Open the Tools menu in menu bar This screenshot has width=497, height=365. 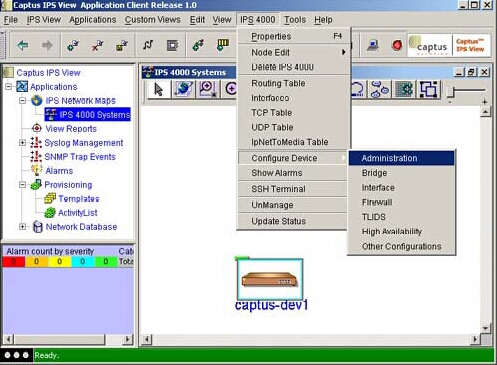[x=295, y=20]
